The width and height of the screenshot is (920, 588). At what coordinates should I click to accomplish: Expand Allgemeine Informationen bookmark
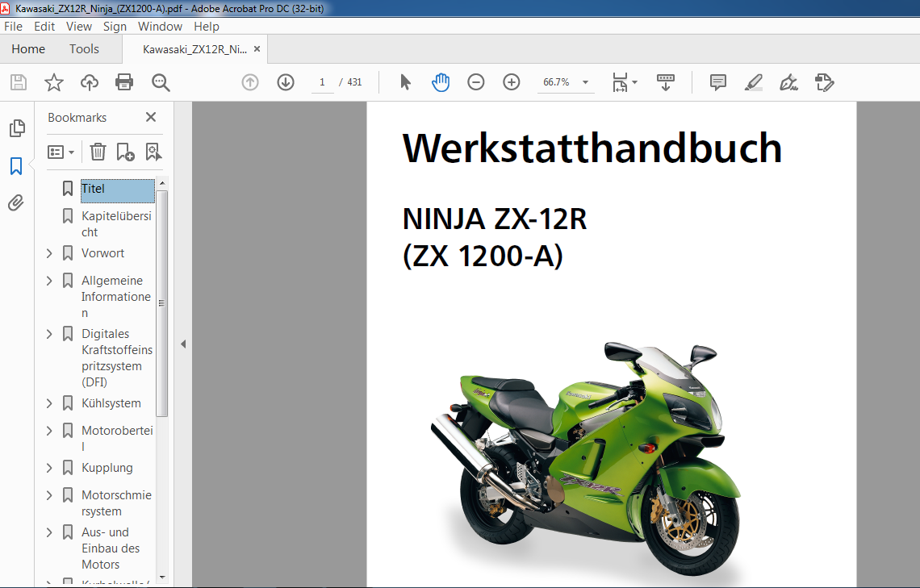coord(49,281)
